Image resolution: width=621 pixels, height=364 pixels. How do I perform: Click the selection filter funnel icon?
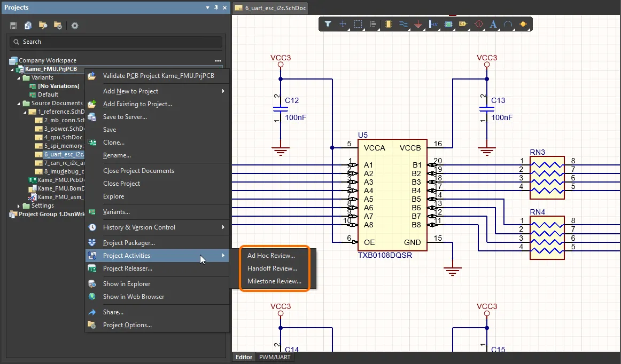[328, 24]
